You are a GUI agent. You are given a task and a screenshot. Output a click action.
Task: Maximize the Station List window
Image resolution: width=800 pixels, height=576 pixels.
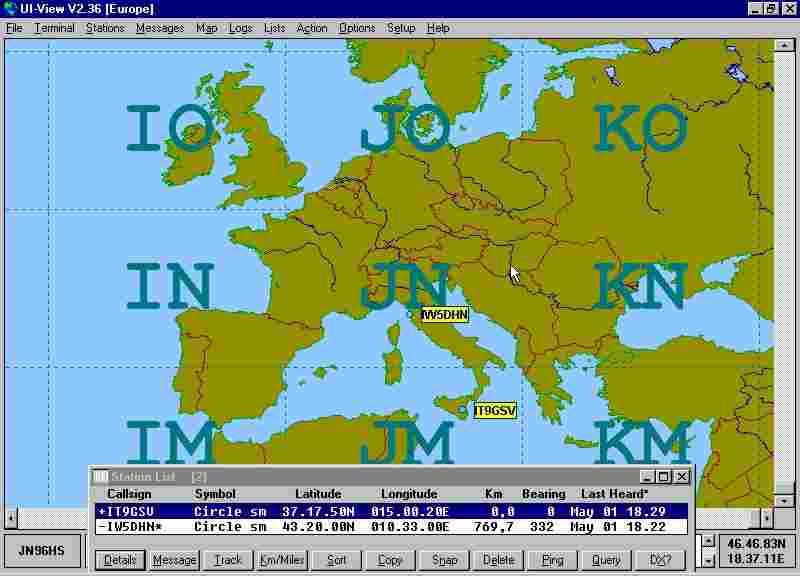coord(664,477)
